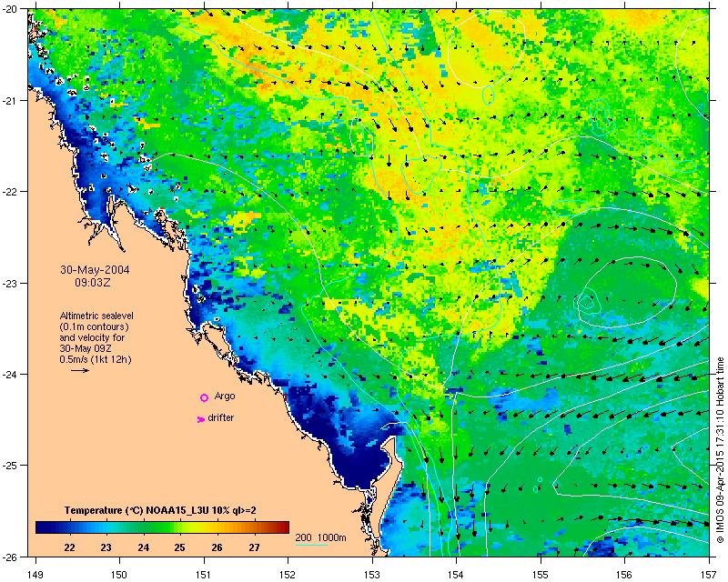
Task: Click latitude axis label -26
Action: point(10,557)
